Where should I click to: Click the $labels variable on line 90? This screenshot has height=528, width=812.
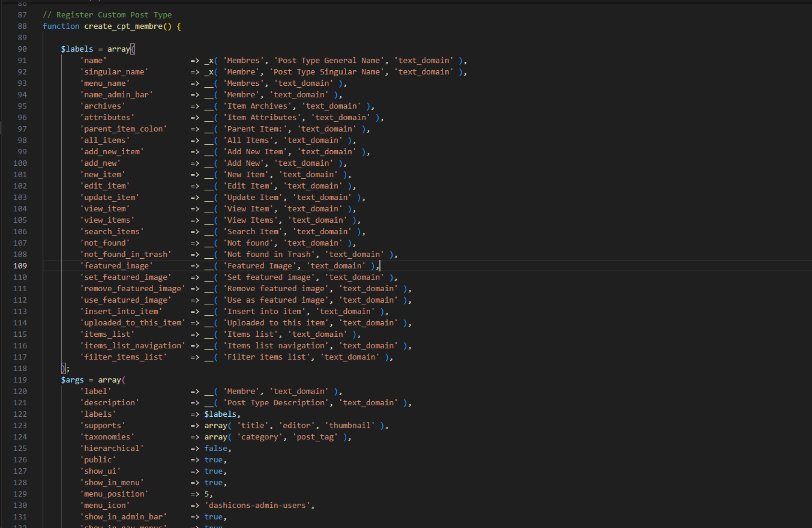(x=77, y=49)
